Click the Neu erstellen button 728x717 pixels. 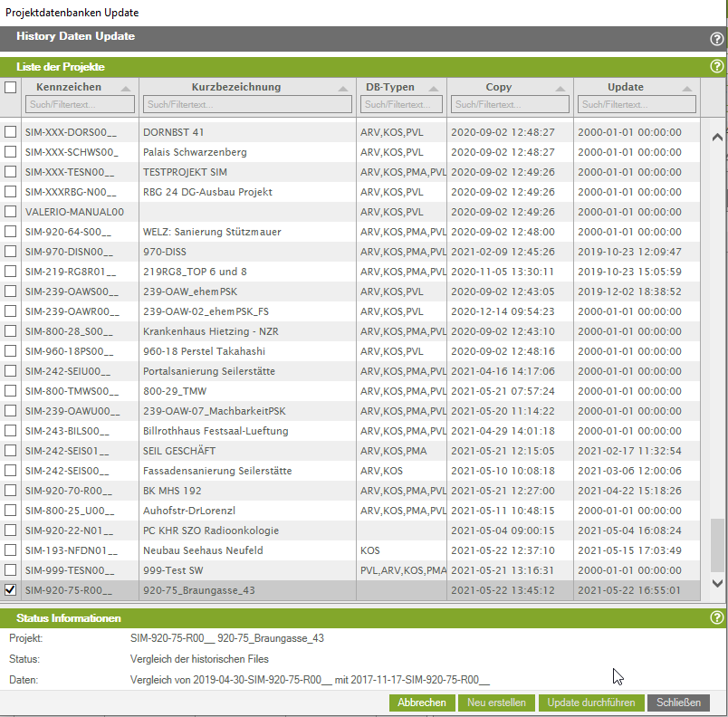pos(496,703)
